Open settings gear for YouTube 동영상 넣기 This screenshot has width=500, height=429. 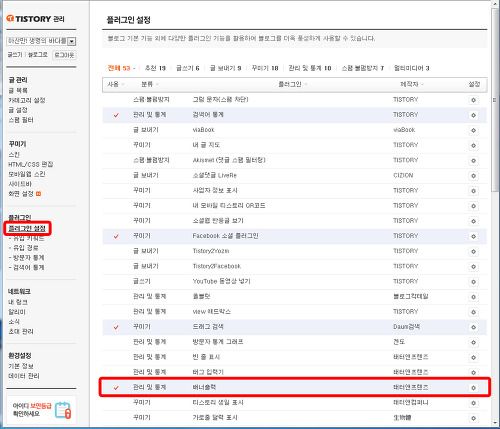point(473,282)
